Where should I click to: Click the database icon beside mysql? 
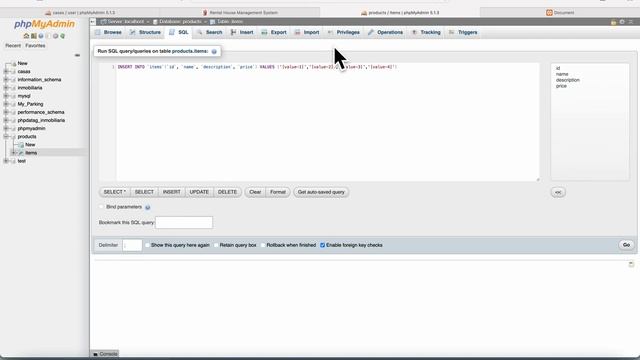[x=13, y=96]
